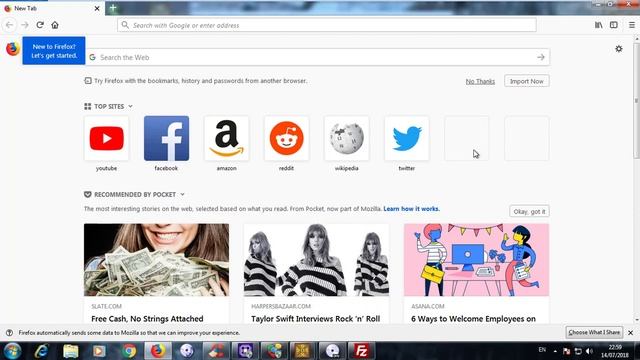
Task: Open the reddit top site tile
Action: click(x=287, y=138)
